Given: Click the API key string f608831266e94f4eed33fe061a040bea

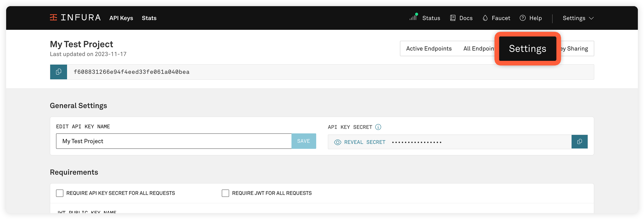Looking at the screenshot, I should (x=131, y=72).
